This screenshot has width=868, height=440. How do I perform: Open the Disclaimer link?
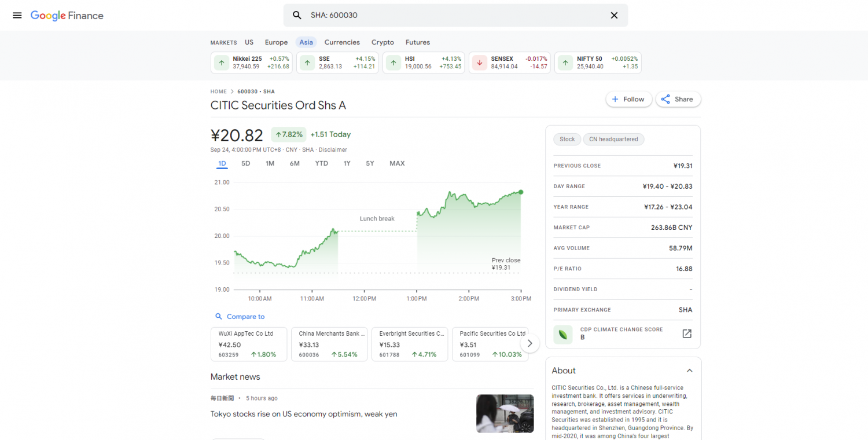tap(333, 150)
